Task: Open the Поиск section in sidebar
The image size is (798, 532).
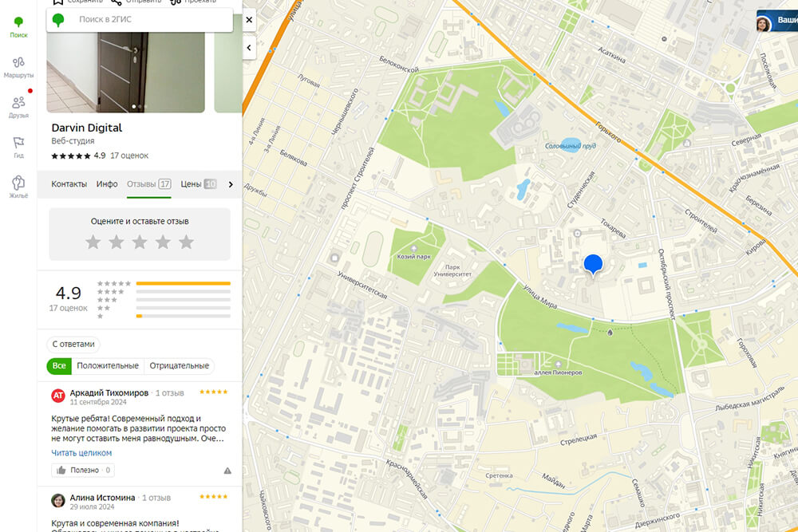Action: coord(18,27)
